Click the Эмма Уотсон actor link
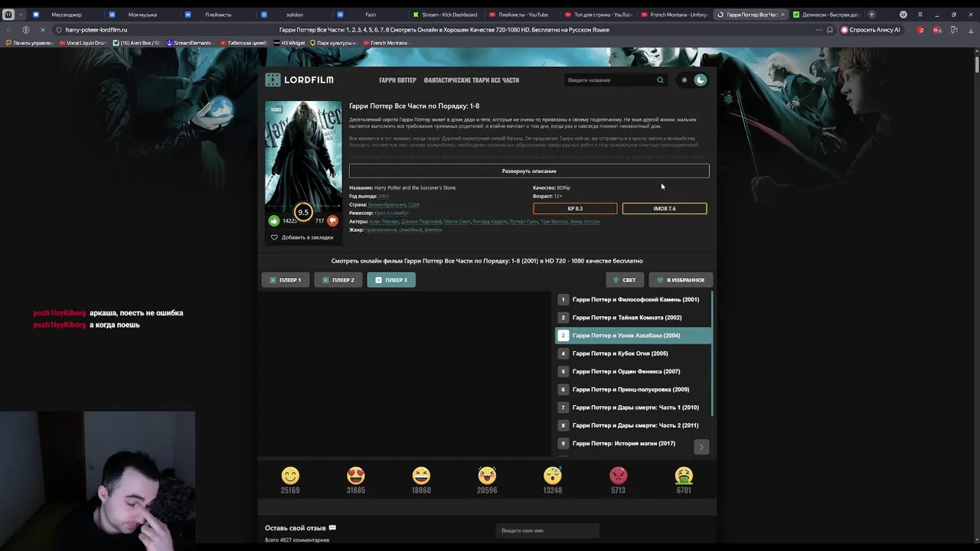This screenshot has height=551, width=980. (x=586, y=221)
